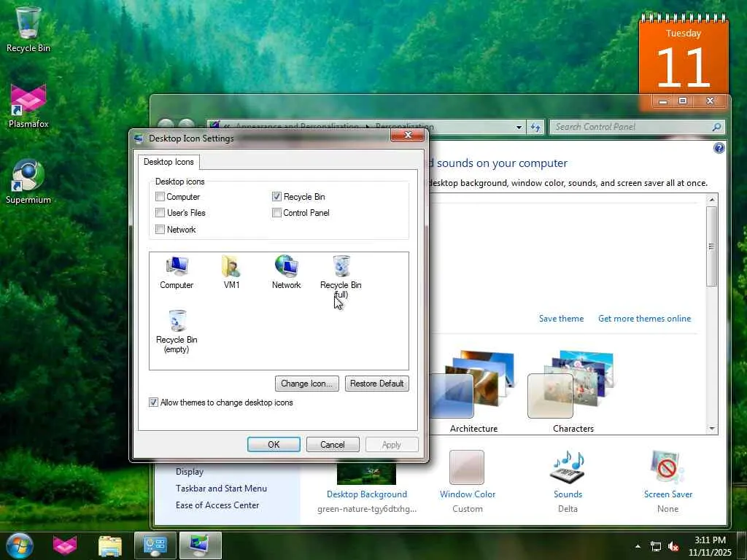Image resolution: width=747 pixels, height=560 pixels.
Task: Open Ease of Access Center link
Action: (217, 505)
